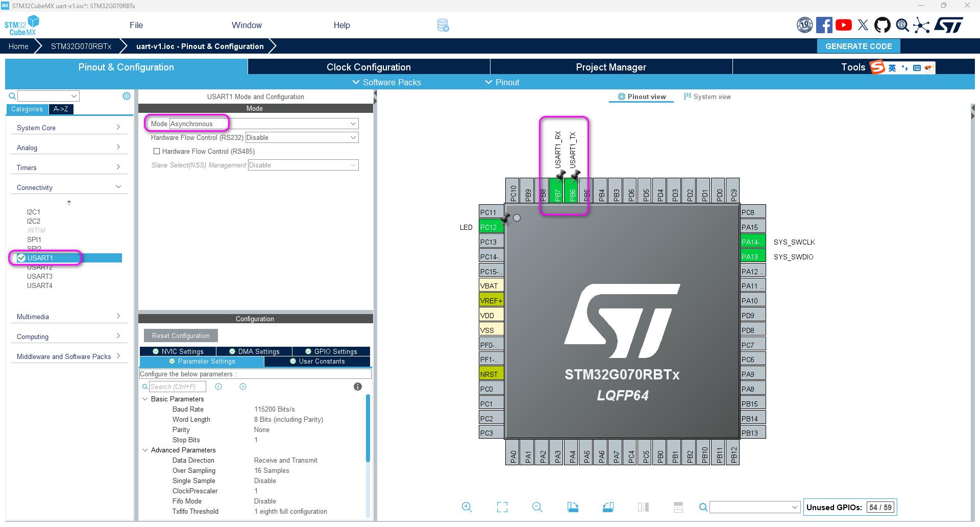Click the split horizontal view icon
Screen dimensions: 980x527
643,507
